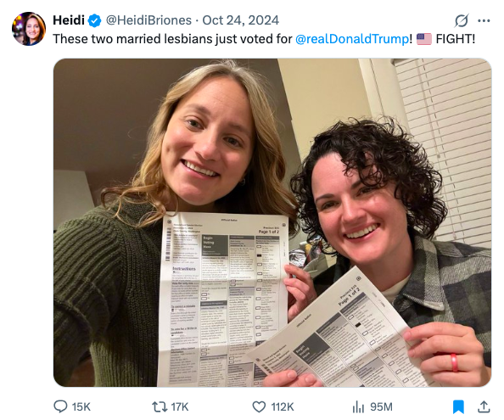
Task: Share post via upload arrow icon
Action: pos(484,406)
